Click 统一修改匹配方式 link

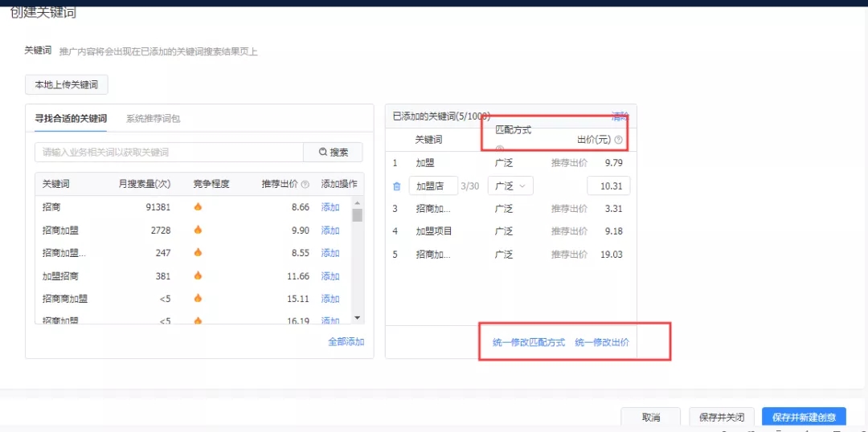click(529, 343)
